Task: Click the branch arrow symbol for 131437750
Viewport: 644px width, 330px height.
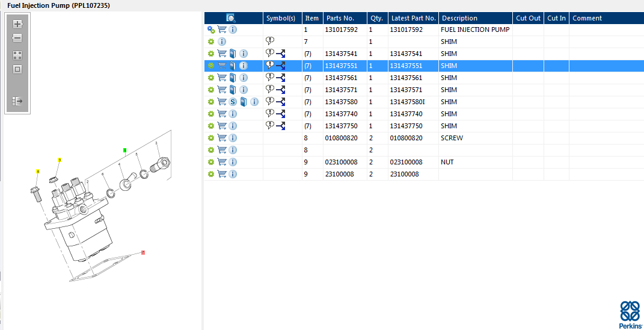Action: [281, 126]
